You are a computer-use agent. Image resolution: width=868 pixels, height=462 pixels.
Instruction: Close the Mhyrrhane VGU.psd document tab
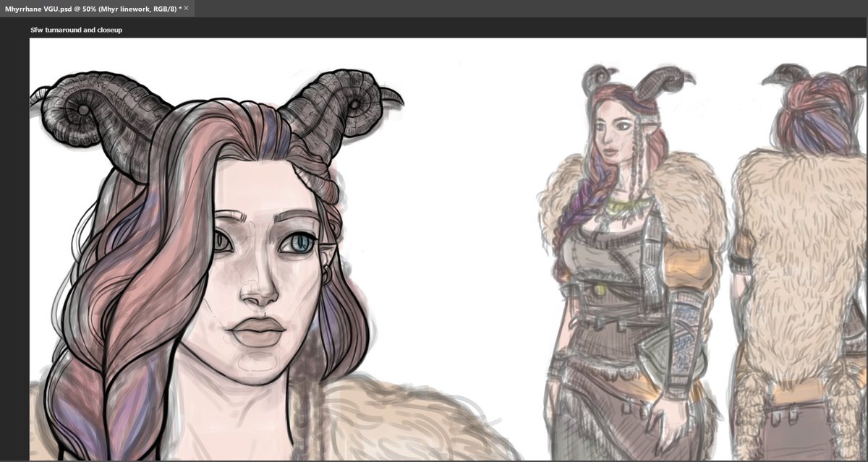187,7
